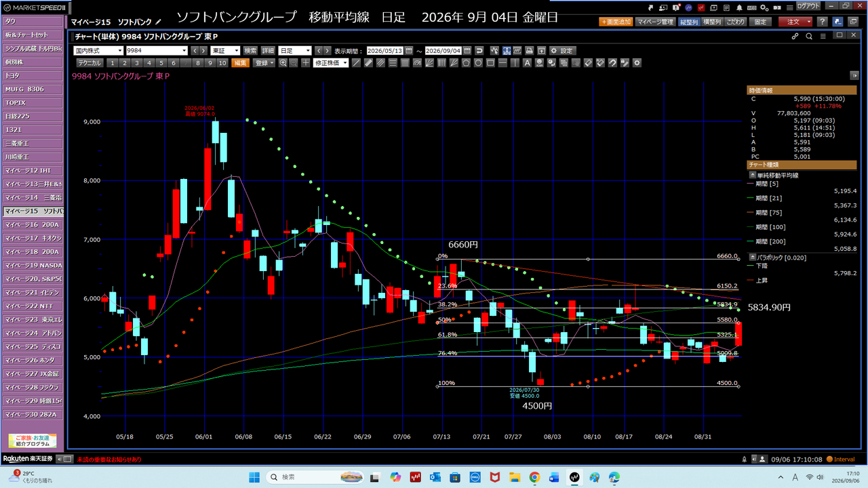Collapse the パラボリック indicator section
868x488 pixels.
point(752,257)
